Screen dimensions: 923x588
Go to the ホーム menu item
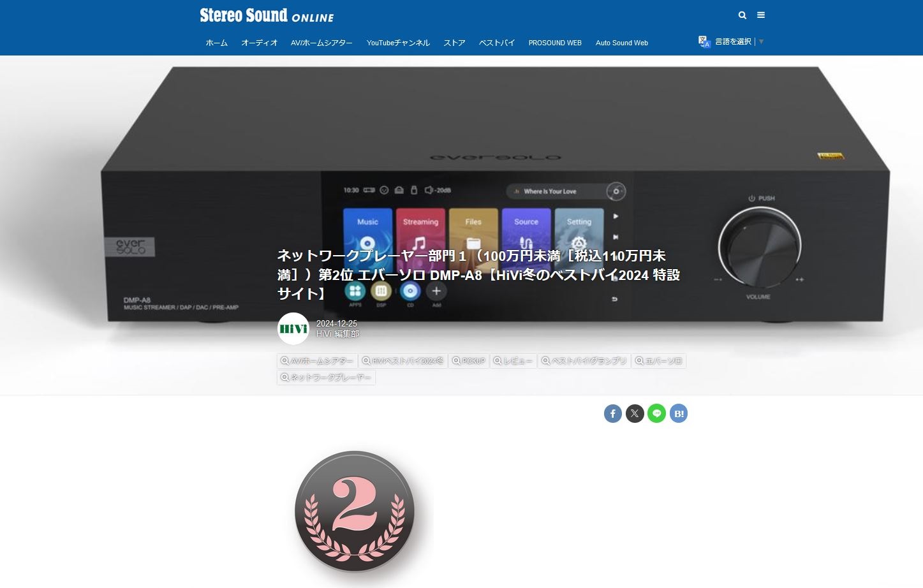point(216,43)
